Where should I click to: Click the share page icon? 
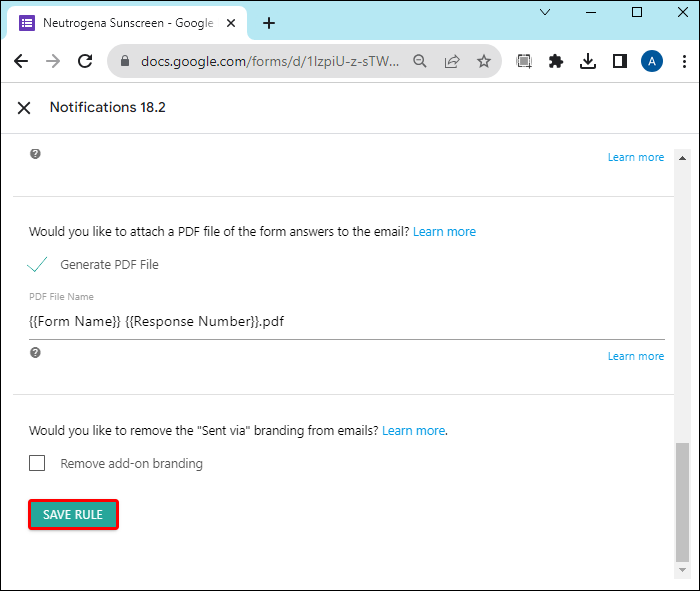click(452, 61)
